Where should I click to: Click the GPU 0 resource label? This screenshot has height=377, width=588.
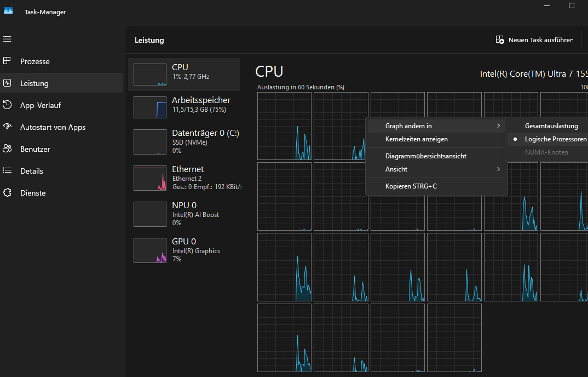point(184,241)
